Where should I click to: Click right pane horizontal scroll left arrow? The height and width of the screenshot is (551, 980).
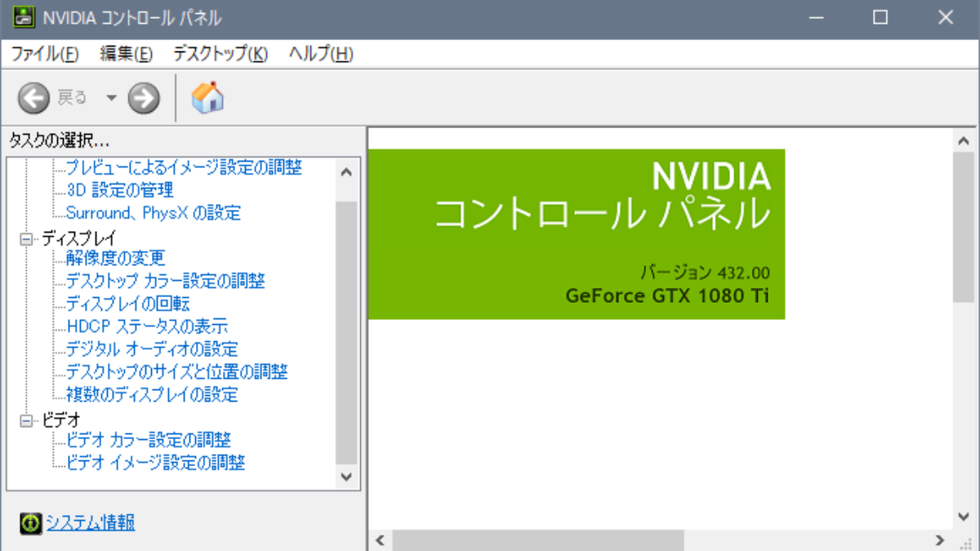(381, 540)
